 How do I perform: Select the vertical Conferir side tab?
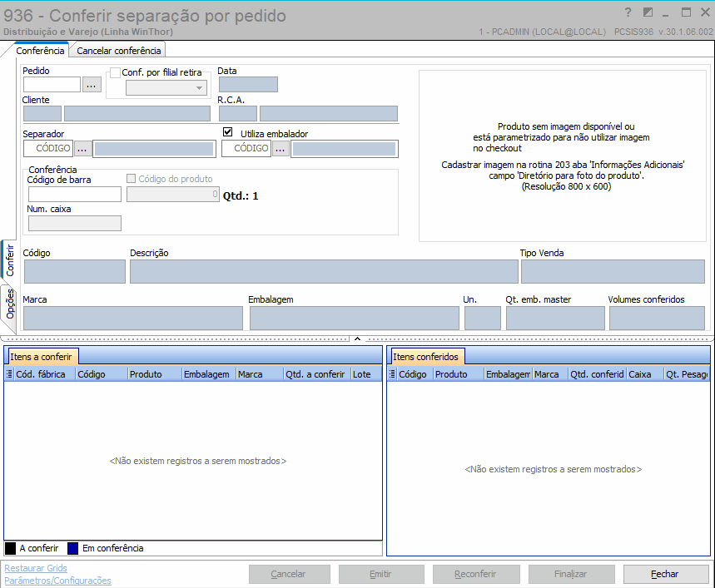(10, 260)
